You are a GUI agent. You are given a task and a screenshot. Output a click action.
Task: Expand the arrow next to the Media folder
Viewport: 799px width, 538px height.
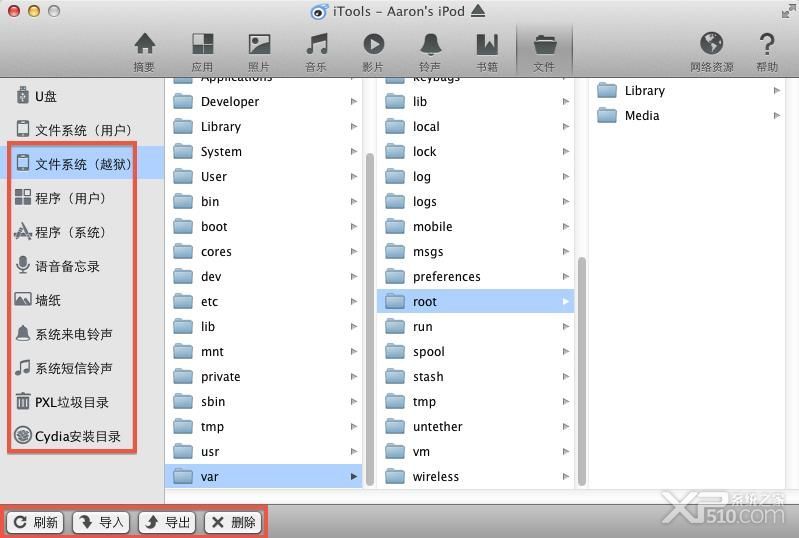pos(777,115)
